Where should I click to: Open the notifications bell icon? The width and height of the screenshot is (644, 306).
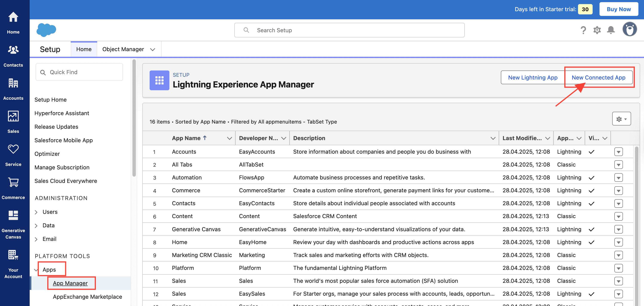coord(610,30)
